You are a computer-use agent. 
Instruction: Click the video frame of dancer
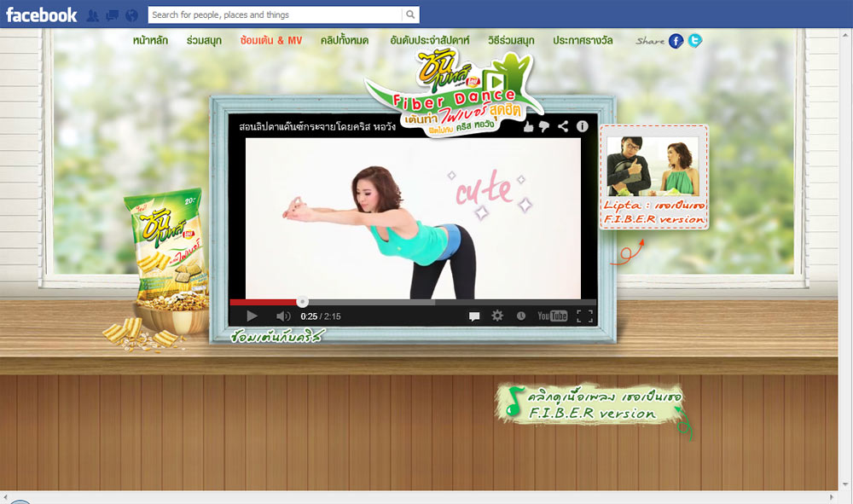coord(413,218)
